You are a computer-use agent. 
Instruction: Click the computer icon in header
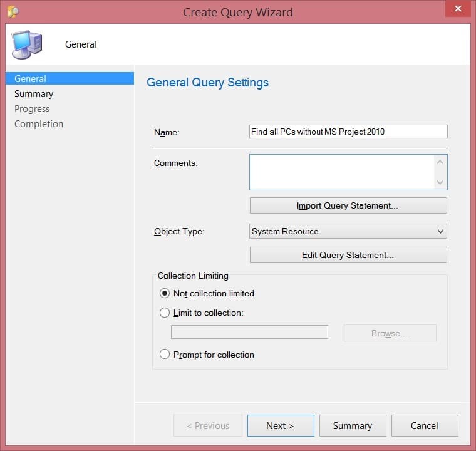point(27,44)
